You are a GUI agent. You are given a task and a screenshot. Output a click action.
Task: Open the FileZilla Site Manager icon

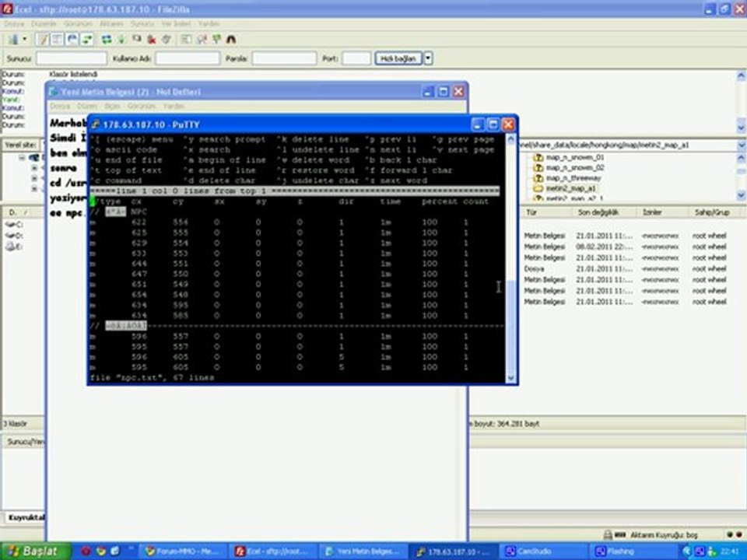pyautogui.click(x=13, y=40)
